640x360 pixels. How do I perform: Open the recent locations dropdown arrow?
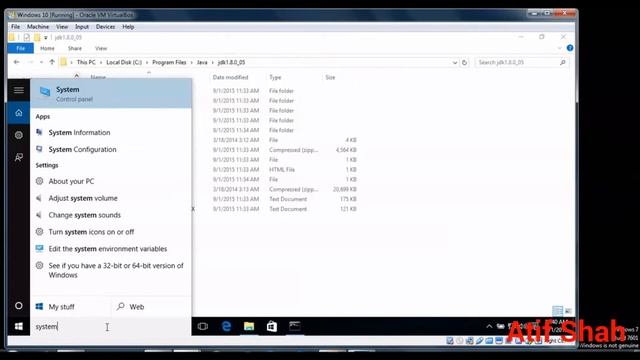41,62
